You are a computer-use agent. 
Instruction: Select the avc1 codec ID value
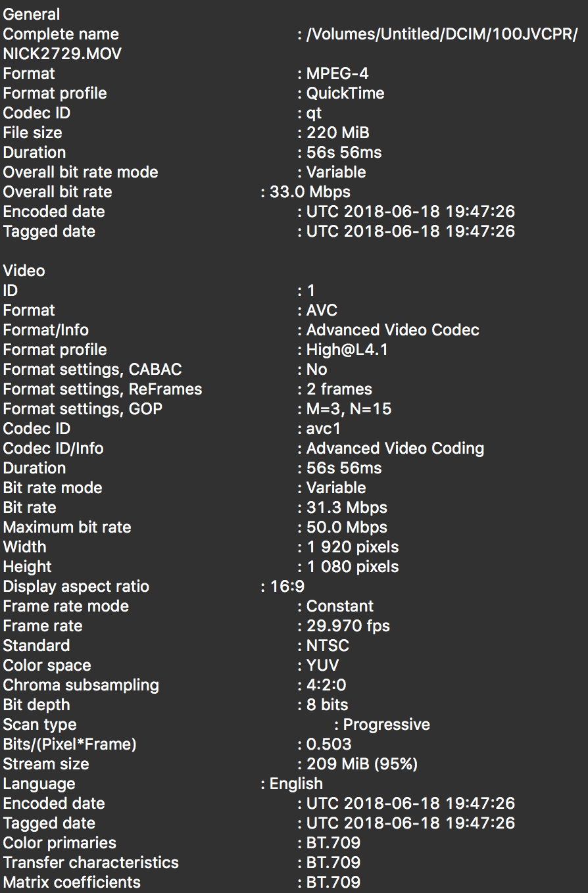324,429
